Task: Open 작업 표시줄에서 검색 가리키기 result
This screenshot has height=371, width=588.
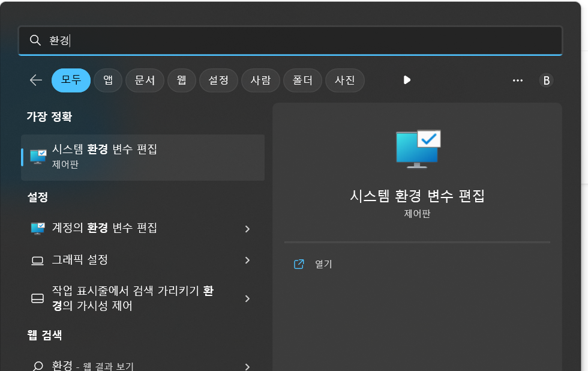Action: (x=143, y=298)
